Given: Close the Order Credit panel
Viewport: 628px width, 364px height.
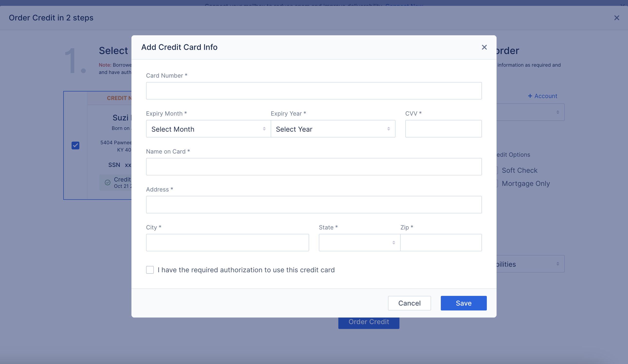Looking at the screenshot, I should [617, 18].
